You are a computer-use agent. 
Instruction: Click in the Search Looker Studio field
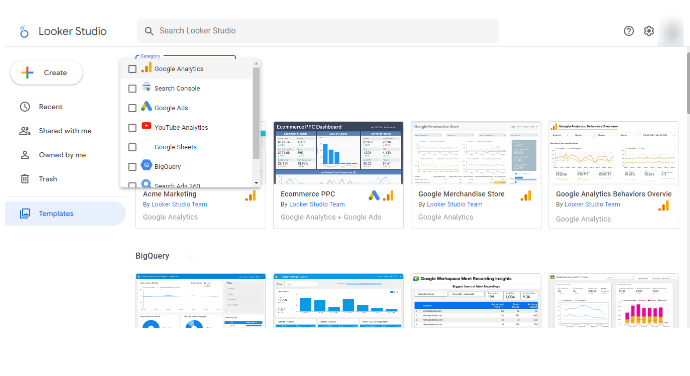pyautogui.click(x=318, y=31)
